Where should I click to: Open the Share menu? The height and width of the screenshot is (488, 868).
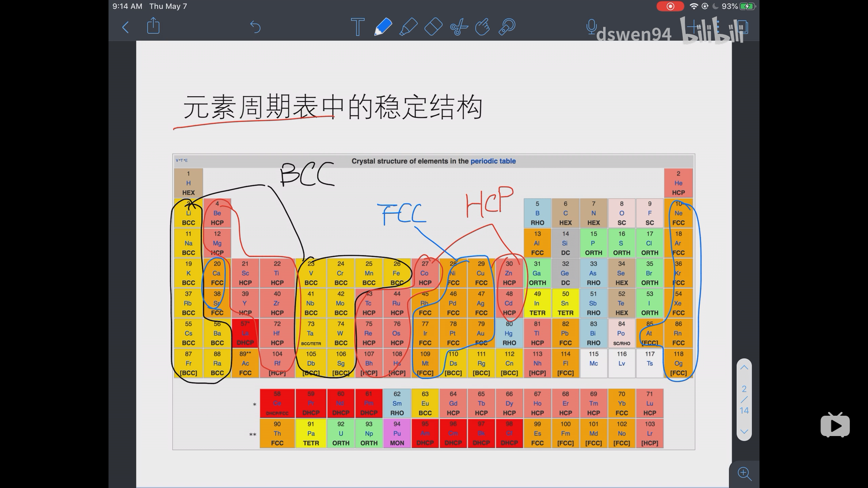153,26
